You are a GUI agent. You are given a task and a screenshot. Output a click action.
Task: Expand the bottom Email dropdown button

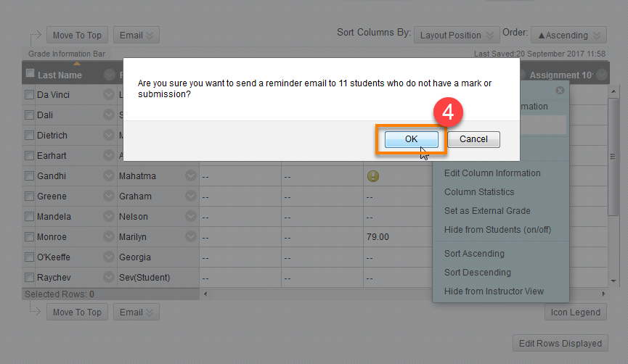136,313
